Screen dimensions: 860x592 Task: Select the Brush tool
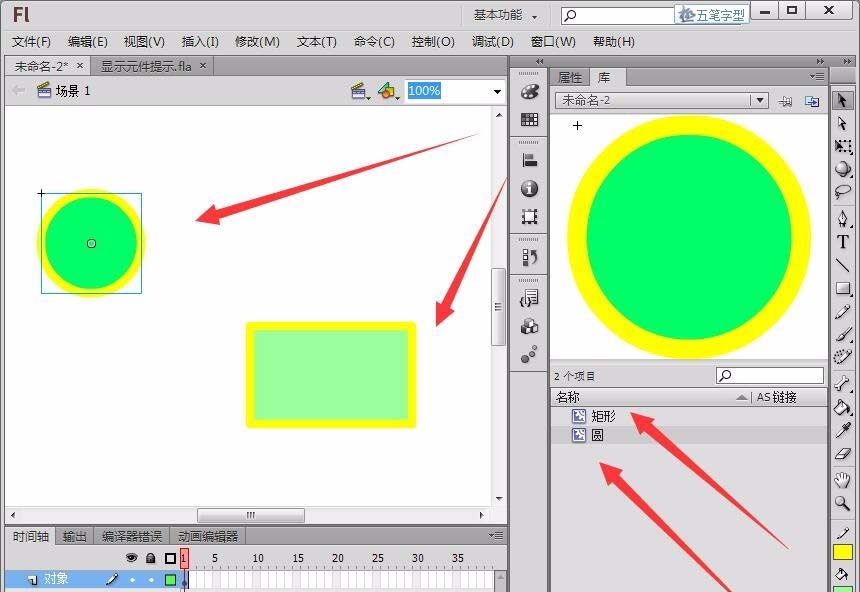(x=843, y=335)
